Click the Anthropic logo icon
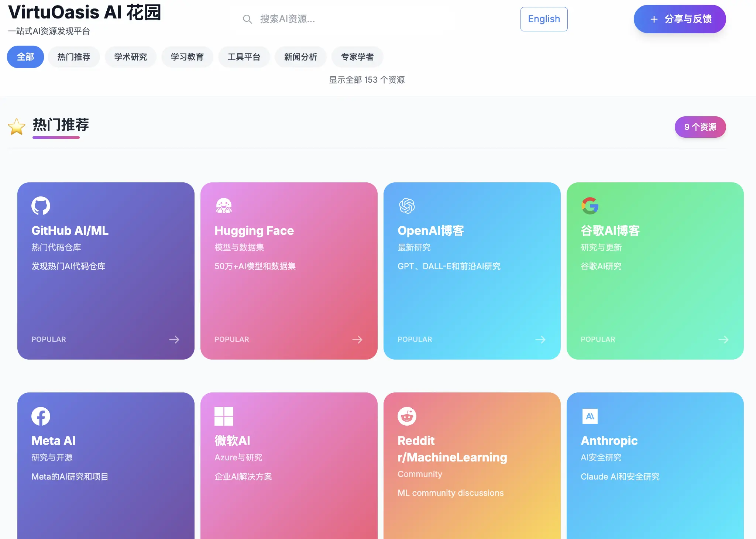The width and height of the screenshot is (756, 539). 590,416
